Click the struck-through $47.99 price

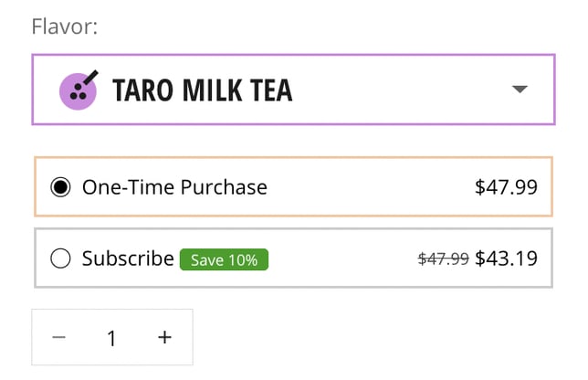[443, 259]
